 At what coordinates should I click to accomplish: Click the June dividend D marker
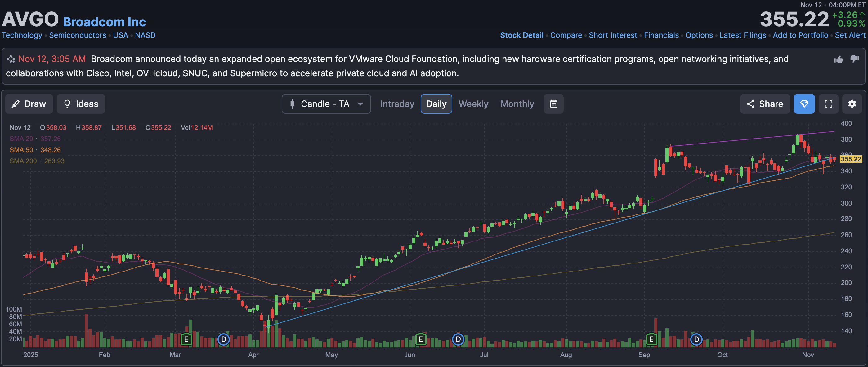(x=458, y=339)
